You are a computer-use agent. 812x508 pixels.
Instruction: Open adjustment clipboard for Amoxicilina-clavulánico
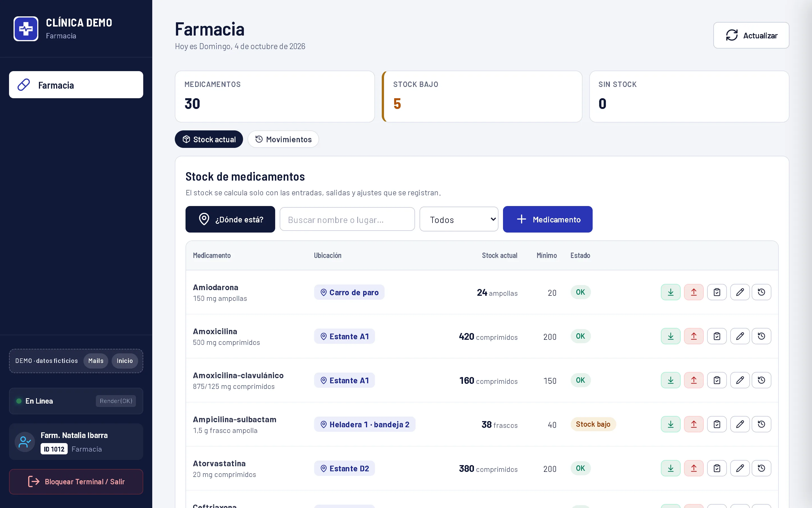(717, 380)
